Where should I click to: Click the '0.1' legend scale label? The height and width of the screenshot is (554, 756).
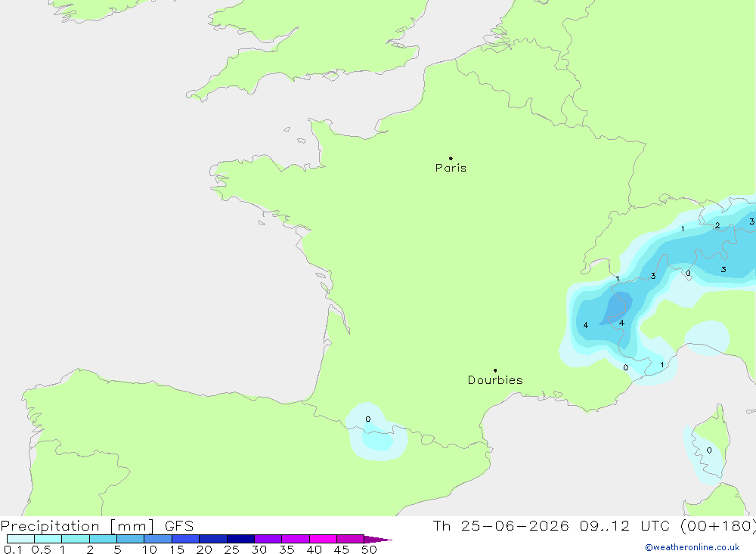click(13, 549)
